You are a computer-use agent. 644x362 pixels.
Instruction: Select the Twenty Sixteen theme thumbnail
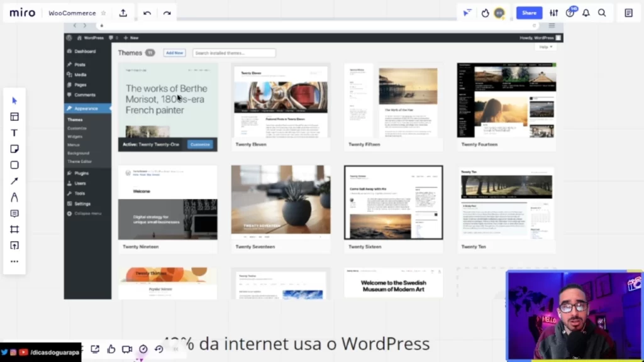click(x=394, y=202)
